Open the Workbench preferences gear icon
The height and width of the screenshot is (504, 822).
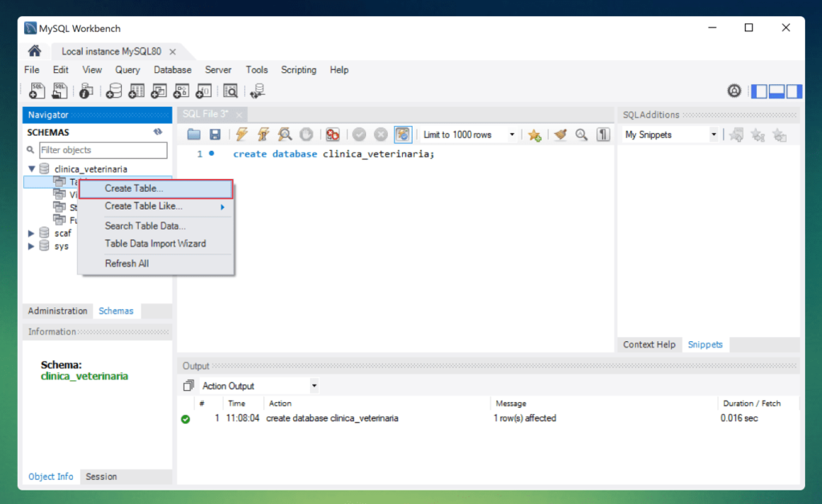tap(734, 91)
